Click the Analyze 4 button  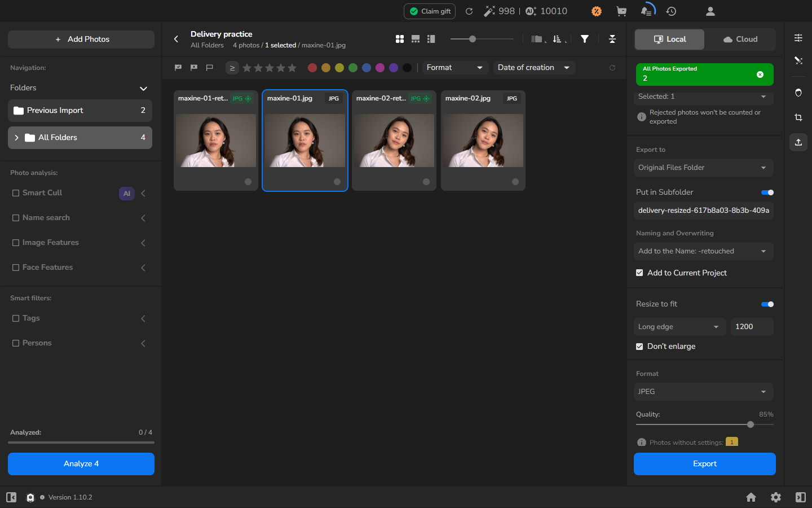(81, 464)
